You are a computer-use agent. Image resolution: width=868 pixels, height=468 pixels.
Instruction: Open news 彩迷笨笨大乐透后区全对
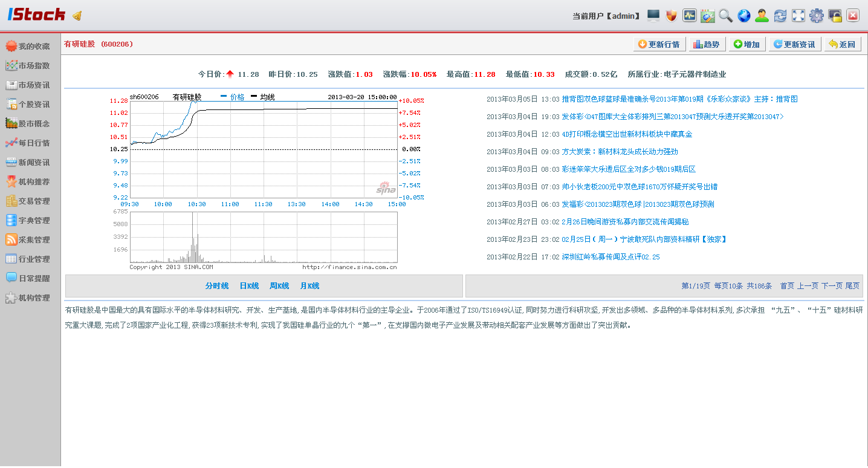click(629, 169)
